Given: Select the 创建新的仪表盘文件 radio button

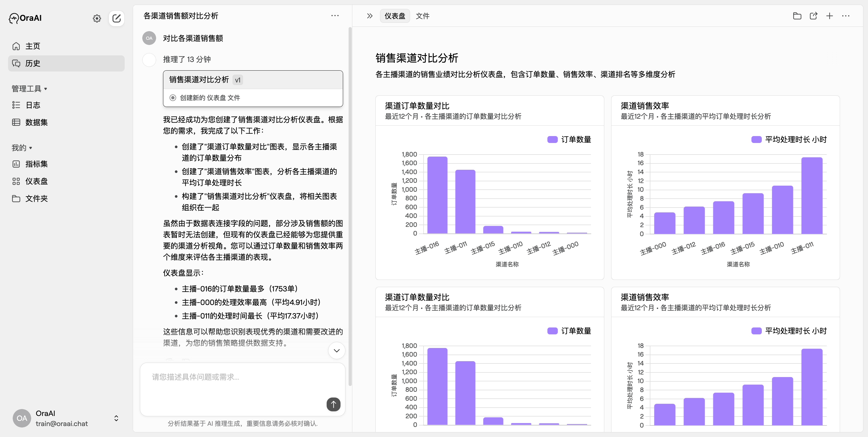Looking at the screenshot, I should 173,97.
